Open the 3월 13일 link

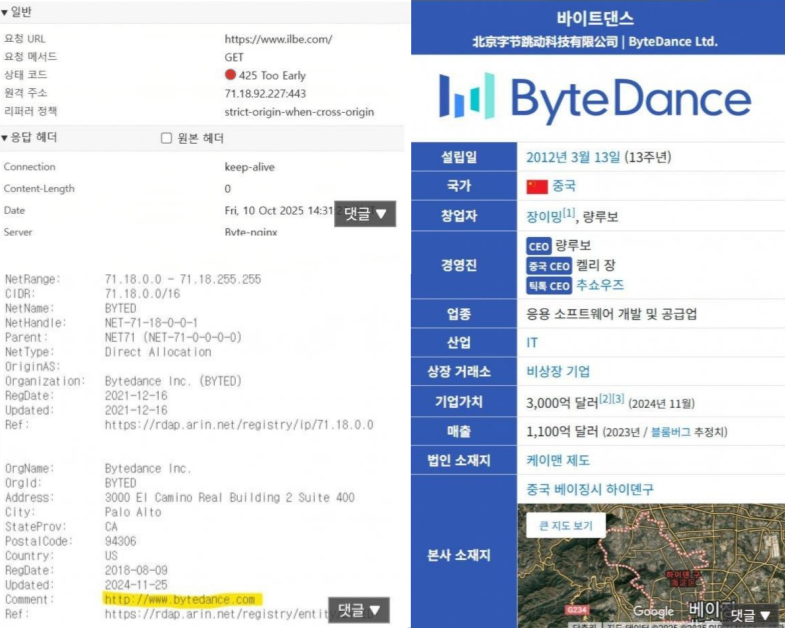tap(595, 157)
